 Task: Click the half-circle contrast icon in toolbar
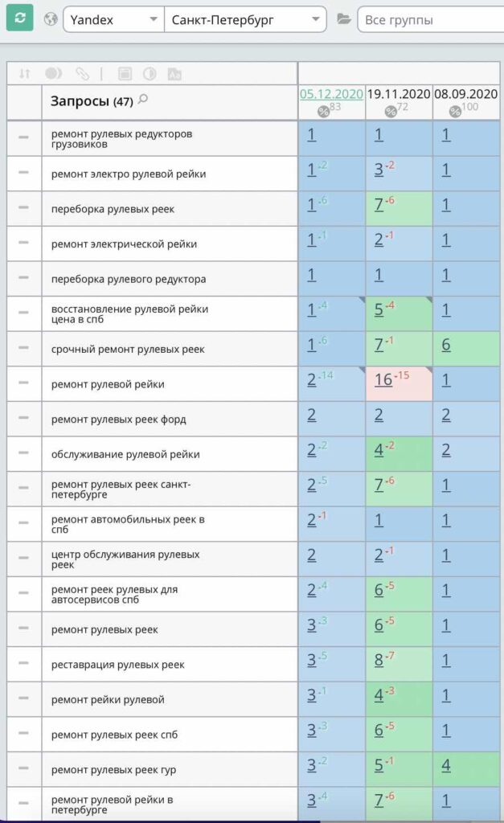(x=150, y=74)
